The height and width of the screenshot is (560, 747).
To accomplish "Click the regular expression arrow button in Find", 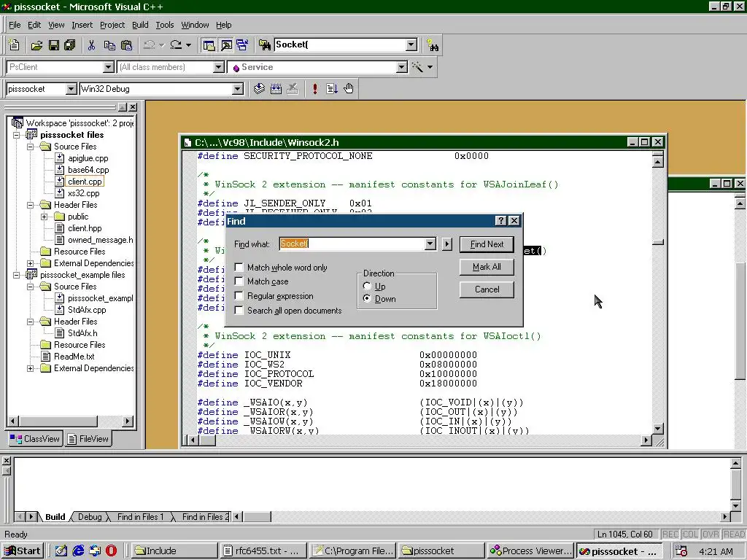I will tap(446, 244).
